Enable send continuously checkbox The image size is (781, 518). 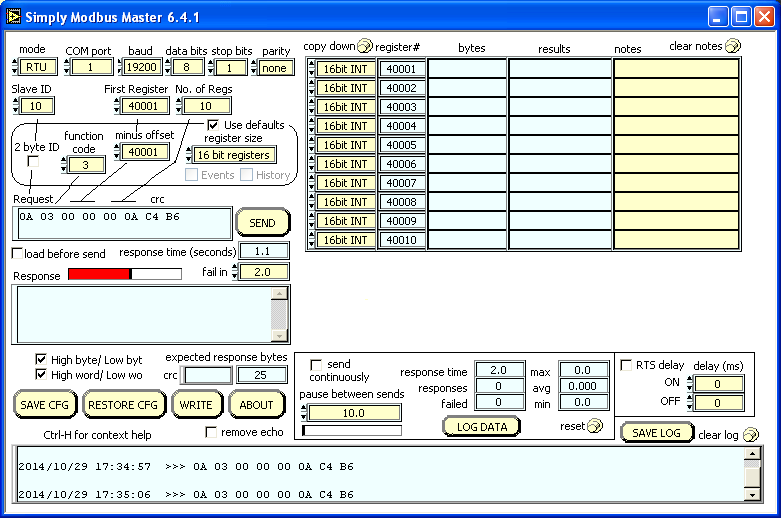click(316, 365)
